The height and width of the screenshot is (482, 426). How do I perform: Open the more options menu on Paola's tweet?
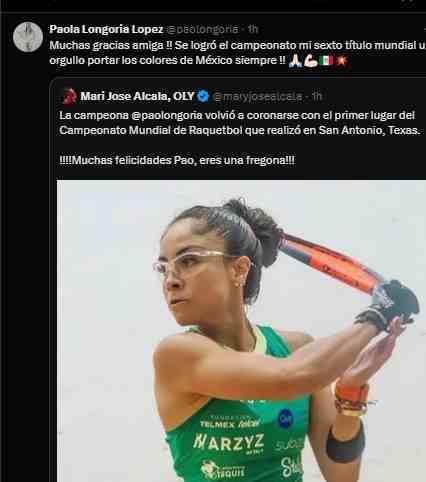point(424,29)
